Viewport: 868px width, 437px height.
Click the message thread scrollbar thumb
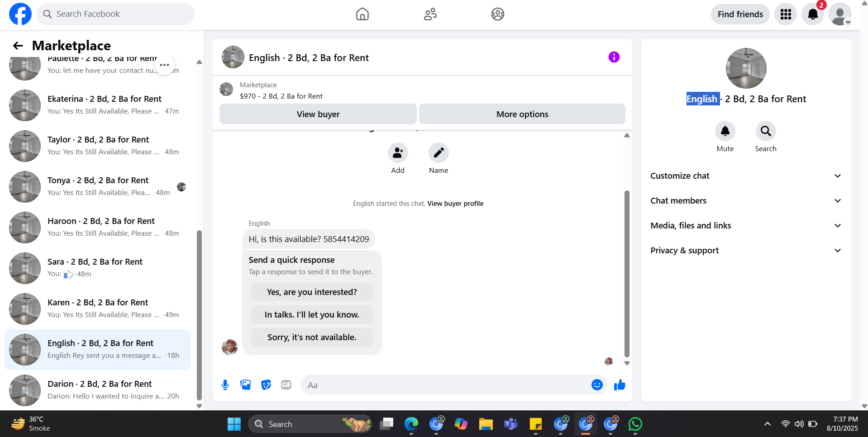coord(627,274)
